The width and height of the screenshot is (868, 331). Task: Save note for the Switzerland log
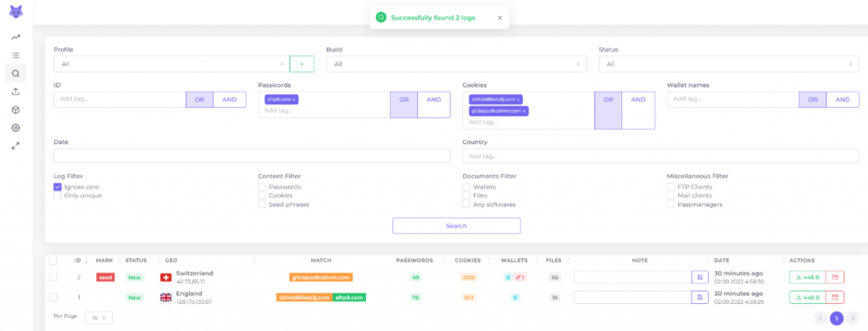point(699,278)
